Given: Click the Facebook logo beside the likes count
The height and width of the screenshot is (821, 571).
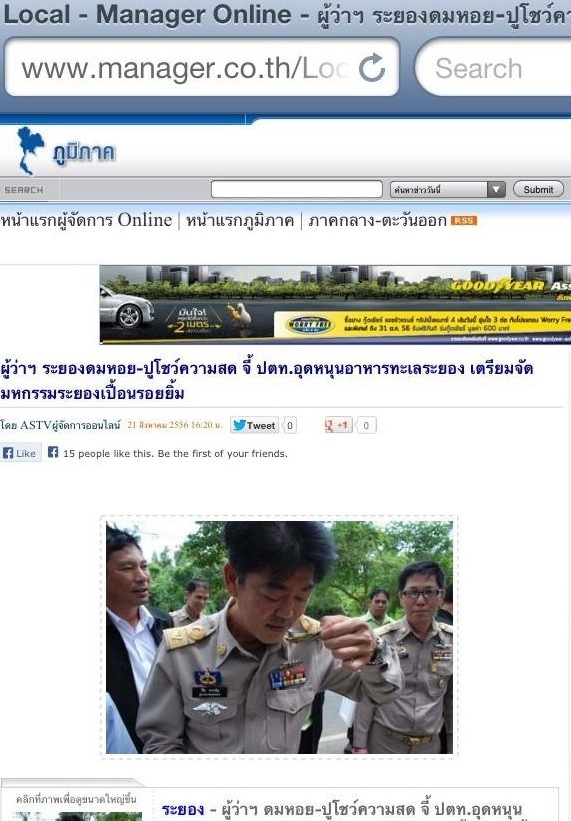Looking at the screenshot, I should click(x=53, y=452).
